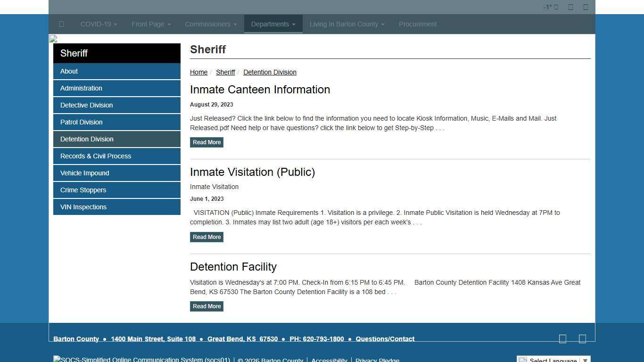Follow the Home breadcrumb link
The height and width of the screenshot is (362, 644).
coord(198,72)
